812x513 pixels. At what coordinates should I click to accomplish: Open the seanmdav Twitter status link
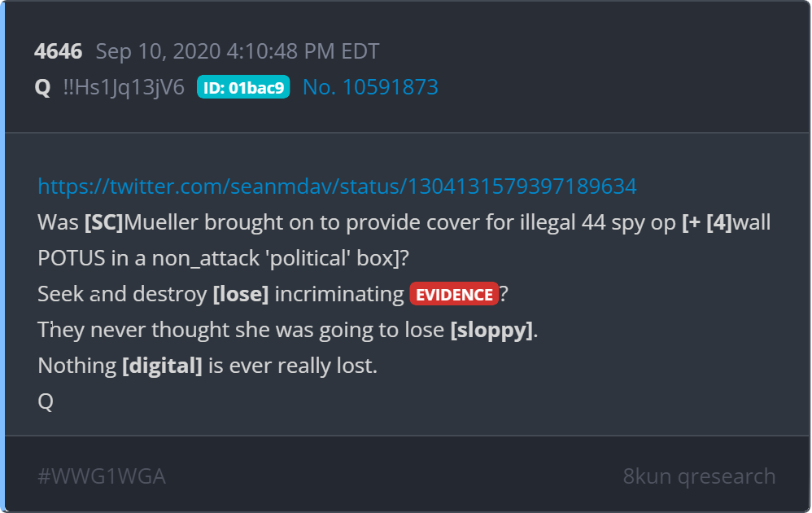(x=337, y=186)
